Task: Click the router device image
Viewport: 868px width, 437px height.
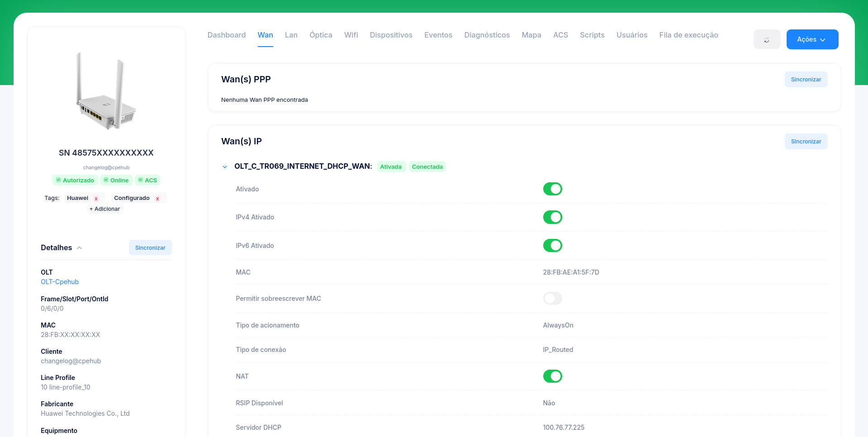Action: tap(106, 91)
